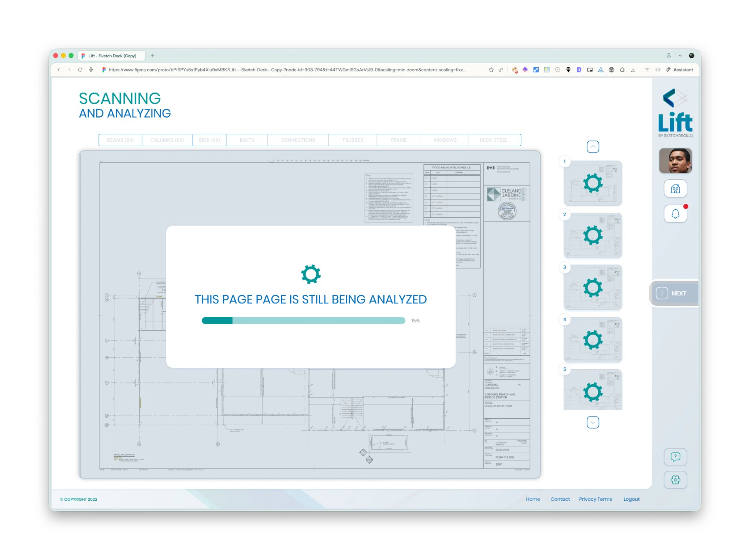Click the NEXT button
This screenshot has width=750, height=560.
674,293
